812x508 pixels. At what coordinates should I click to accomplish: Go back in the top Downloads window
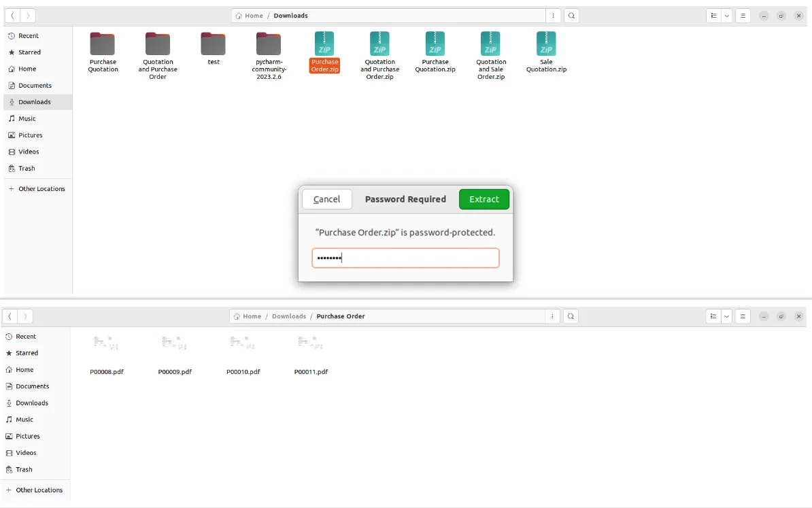click(12, 16)
